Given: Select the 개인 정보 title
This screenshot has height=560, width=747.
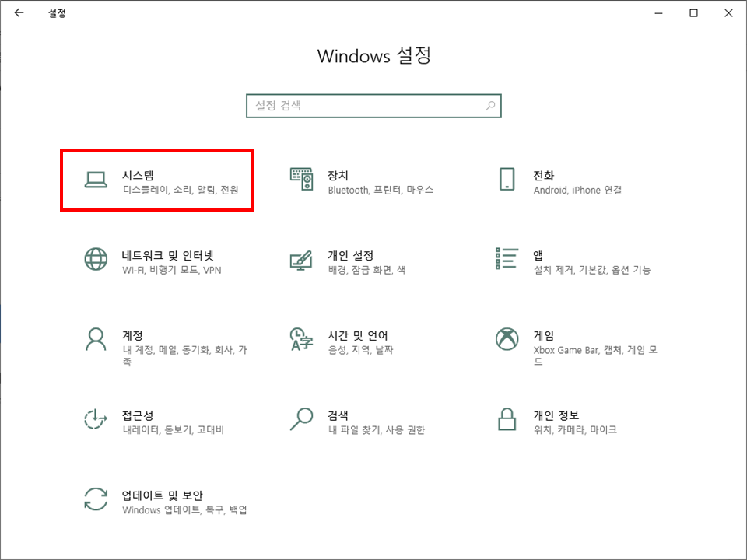Looking at the screenshot, I should [x=556, y=415].
